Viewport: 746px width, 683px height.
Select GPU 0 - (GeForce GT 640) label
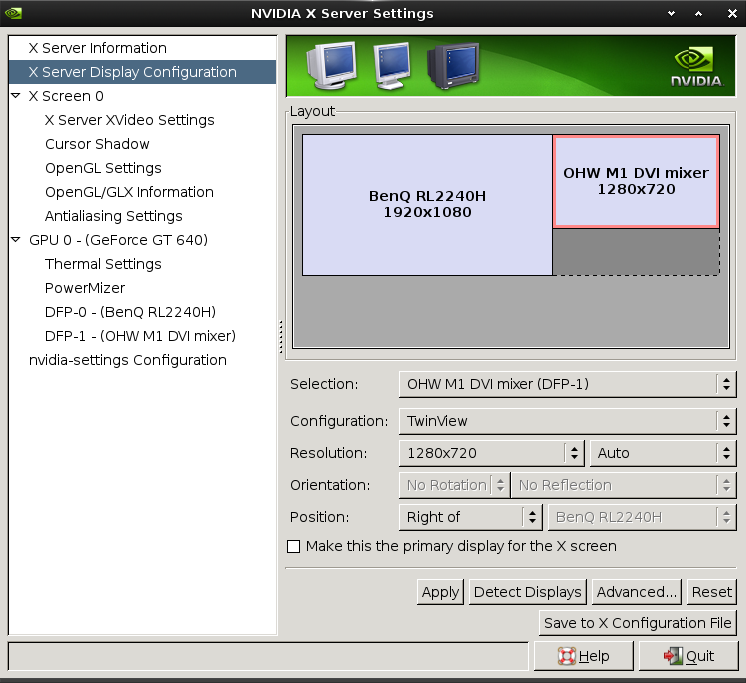(x=118, y=240)
